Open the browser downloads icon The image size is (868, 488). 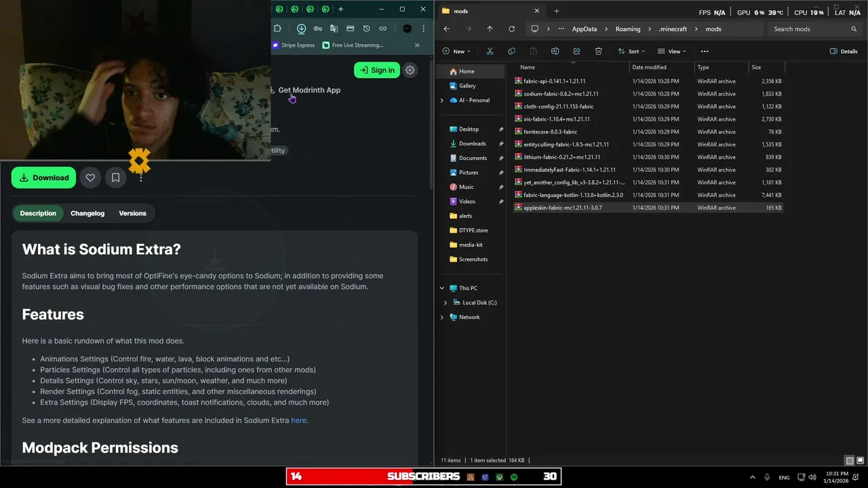pos(301,28)
